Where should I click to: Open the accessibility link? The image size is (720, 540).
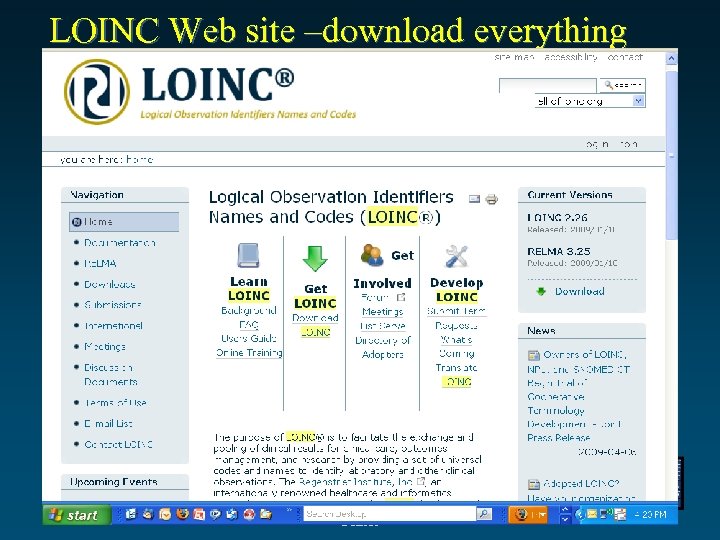coord(571,57)
